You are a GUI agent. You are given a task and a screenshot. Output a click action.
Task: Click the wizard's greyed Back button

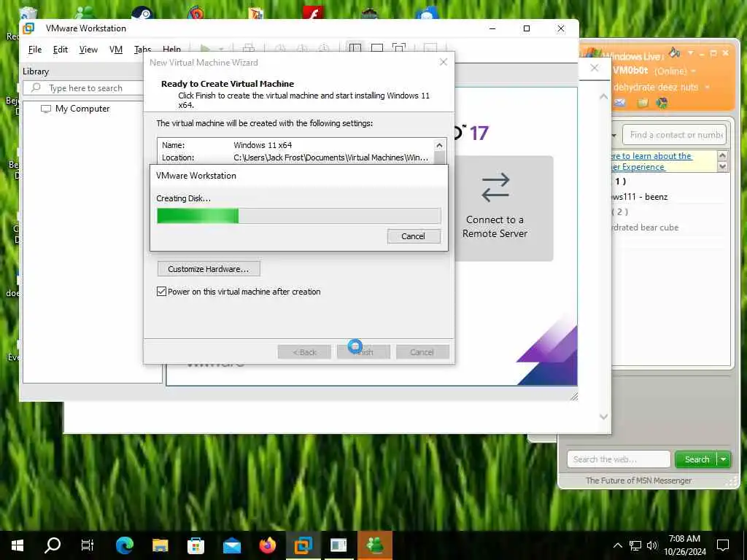click(304, 352)
